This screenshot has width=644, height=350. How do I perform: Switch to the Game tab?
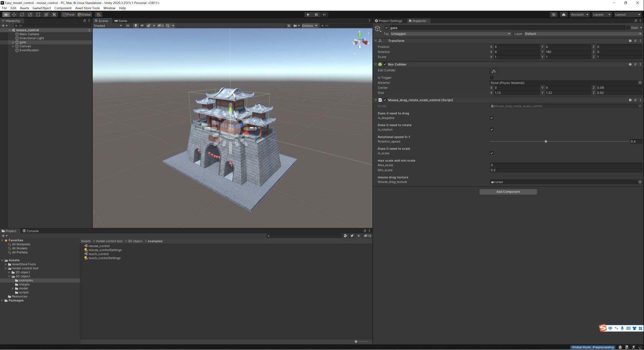[121, 21]
